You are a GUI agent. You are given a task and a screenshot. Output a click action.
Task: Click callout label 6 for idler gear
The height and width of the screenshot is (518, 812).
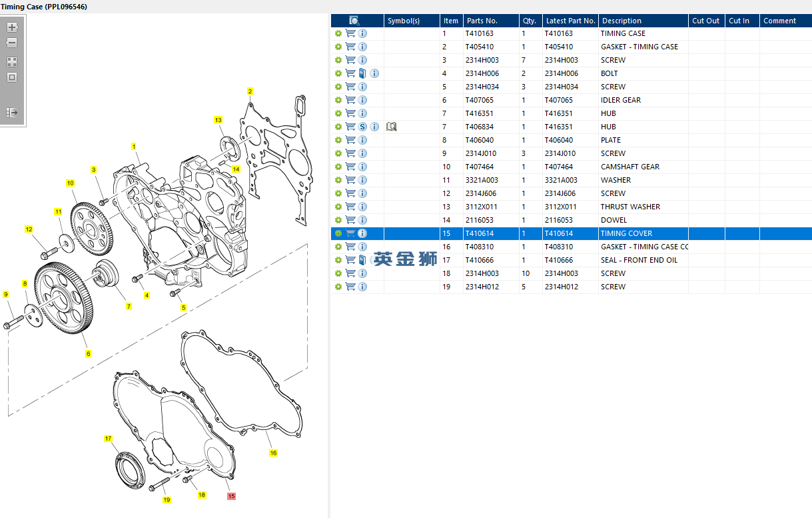(x=88, y=354)
